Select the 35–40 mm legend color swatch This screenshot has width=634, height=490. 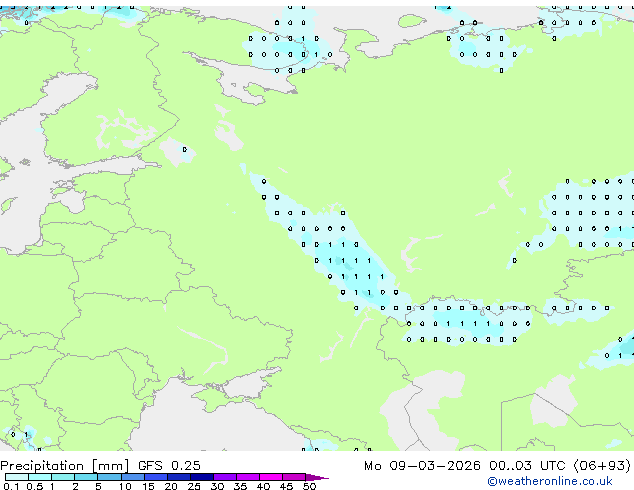[248, 477]
